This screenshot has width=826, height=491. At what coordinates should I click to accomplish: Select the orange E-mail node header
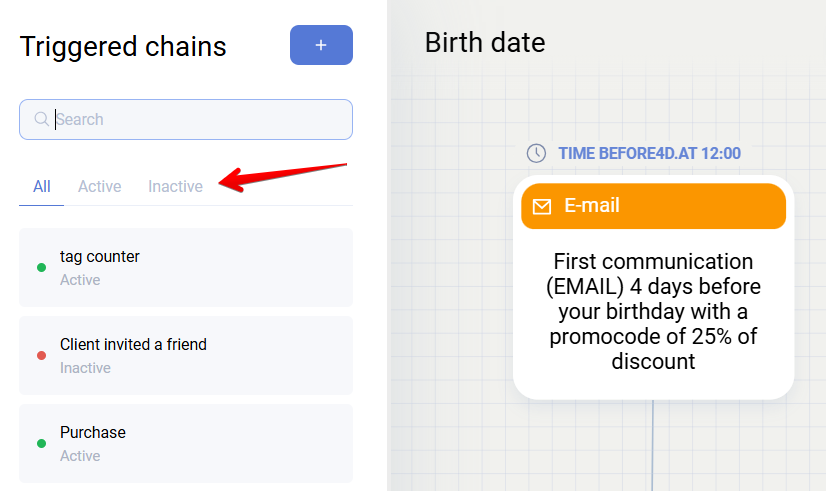click(x=653, y=206)
